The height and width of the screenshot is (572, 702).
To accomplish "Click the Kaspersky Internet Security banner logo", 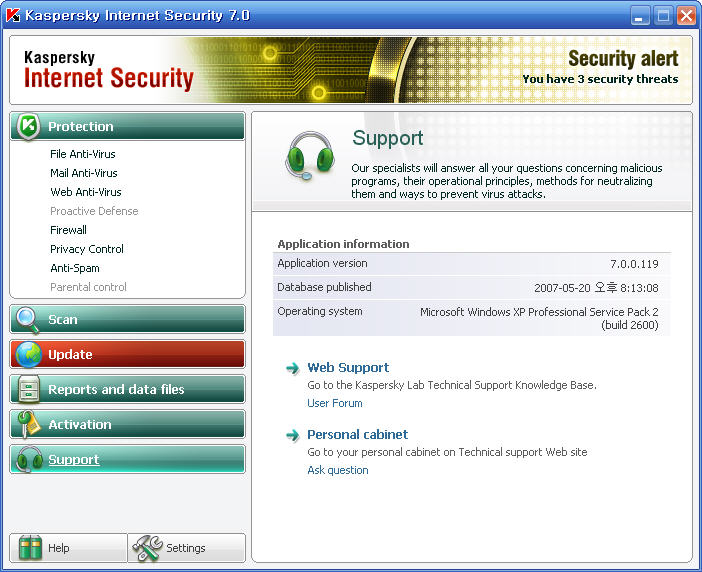I will (x=108, y=70).
